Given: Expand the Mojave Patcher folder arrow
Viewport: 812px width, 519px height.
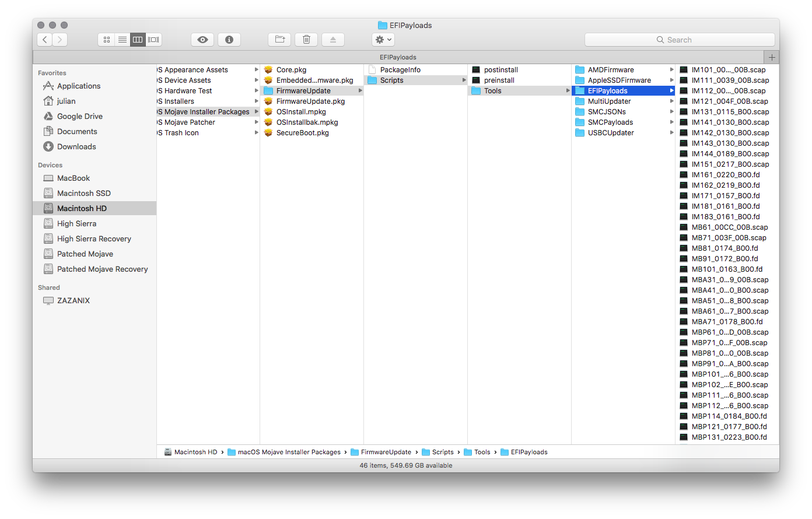Looking at the screenshot, I should click(256, 122).
